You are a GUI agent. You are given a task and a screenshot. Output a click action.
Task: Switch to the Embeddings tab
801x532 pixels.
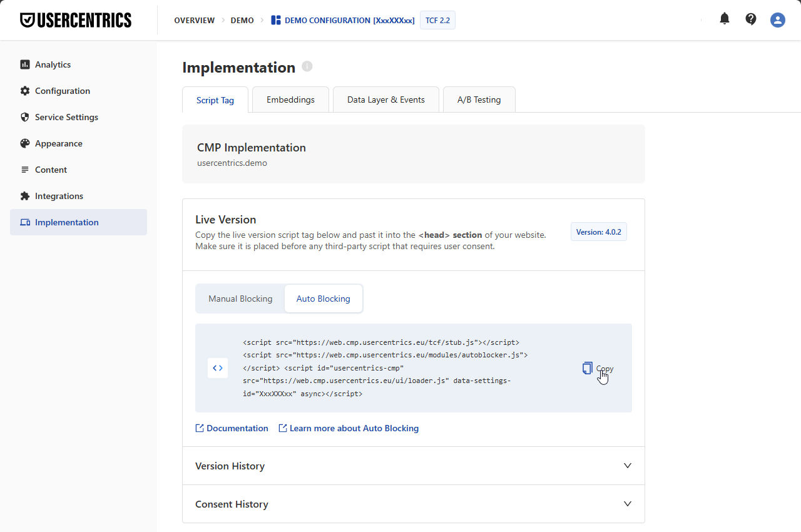coord(290,100)
